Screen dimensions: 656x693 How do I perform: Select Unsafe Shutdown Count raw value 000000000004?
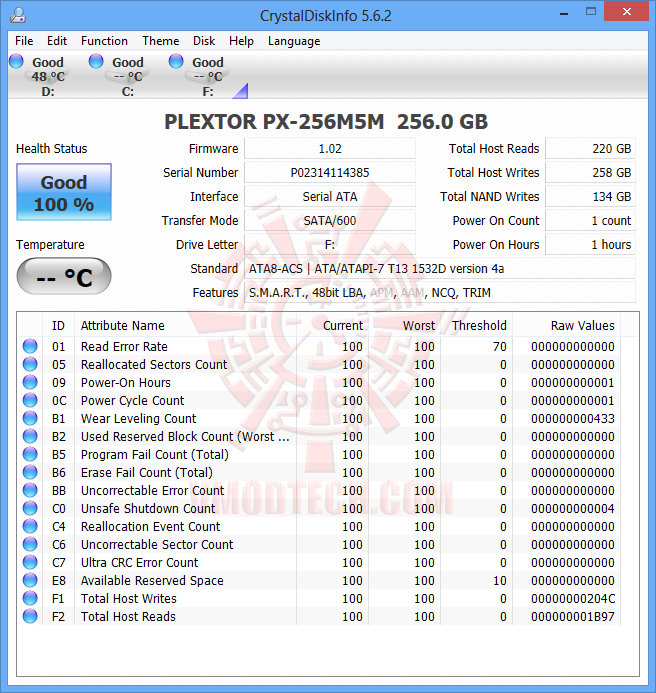tap(572, 509)
